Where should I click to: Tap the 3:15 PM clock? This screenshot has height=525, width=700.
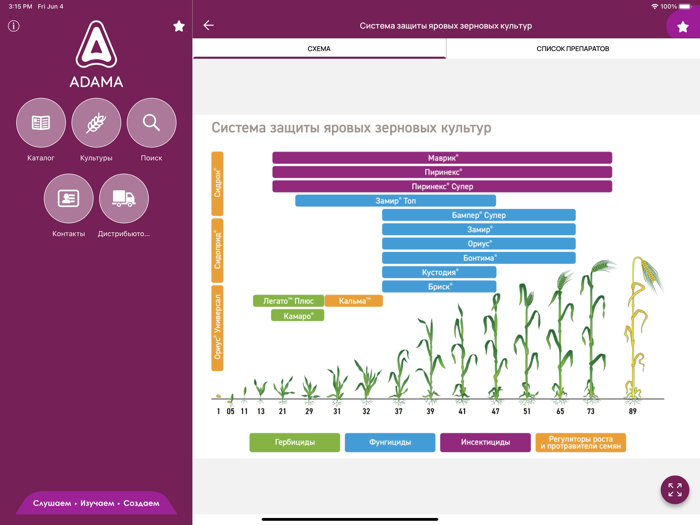pyautogui.click(x=20, y=6)
